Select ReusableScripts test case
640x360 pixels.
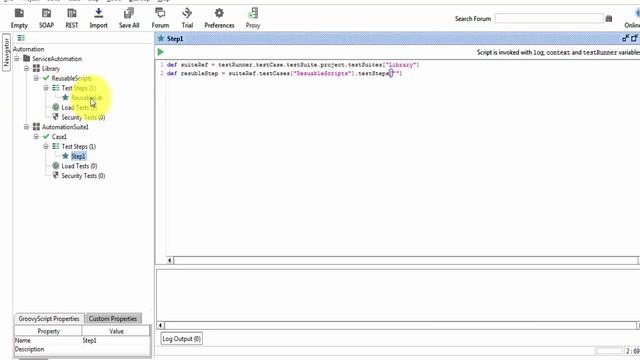[x=71, y=78]
